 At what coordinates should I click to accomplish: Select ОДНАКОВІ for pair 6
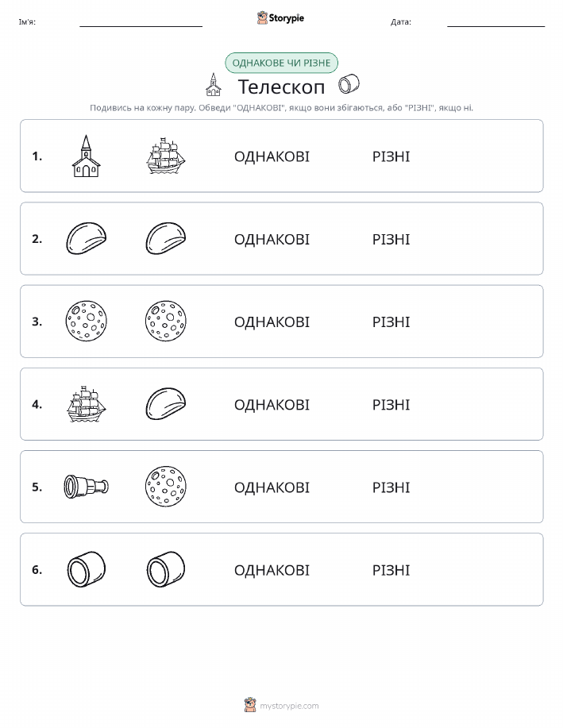pos(272,570)
